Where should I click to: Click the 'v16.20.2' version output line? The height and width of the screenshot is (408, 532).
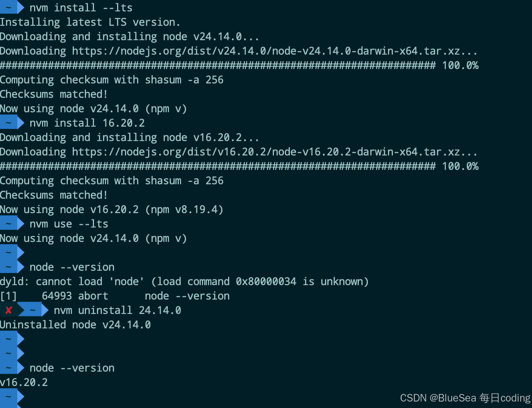tap(24, 382)
